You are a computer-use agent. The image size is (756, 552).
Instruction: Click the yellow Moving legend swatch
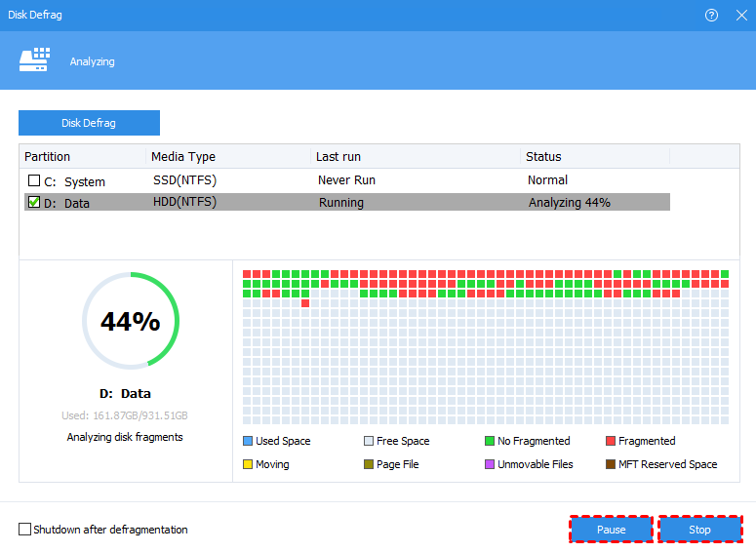(248, 464)
